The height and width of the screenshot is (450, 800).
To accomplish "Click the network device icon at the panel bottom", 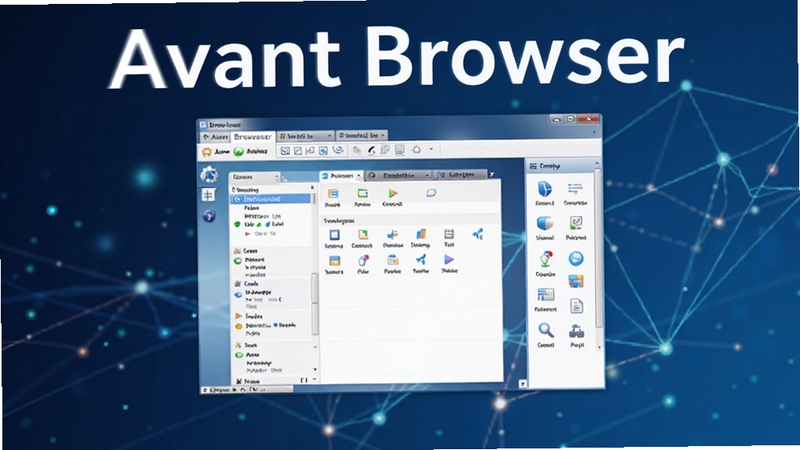I will click(x=577, y=332).
